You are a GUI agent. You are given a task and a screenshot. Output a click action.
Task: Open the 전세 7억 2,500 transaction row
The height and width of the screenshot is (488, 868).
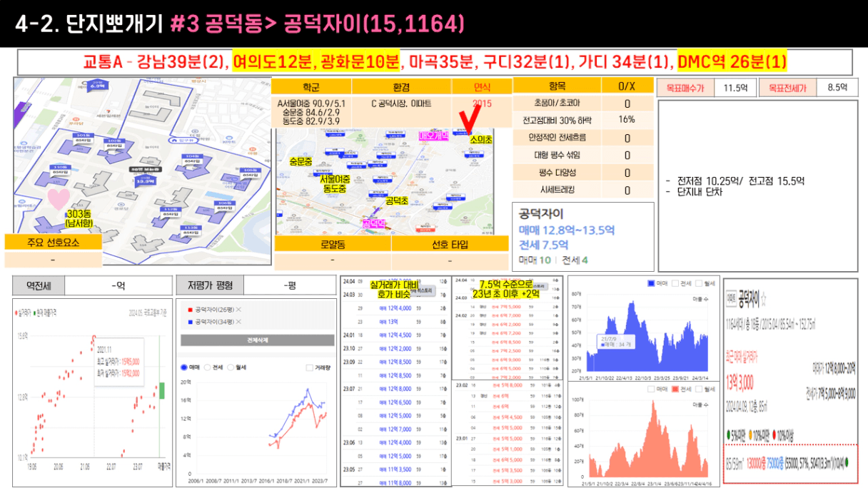508,351
